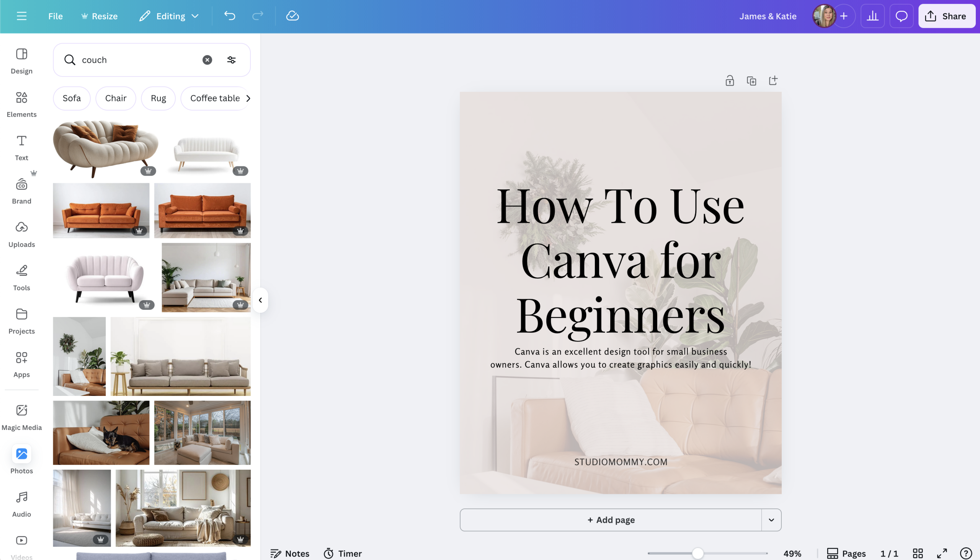Open the Elements sidebar tab
Screen dimensions: 980x560
coord(21,104)
